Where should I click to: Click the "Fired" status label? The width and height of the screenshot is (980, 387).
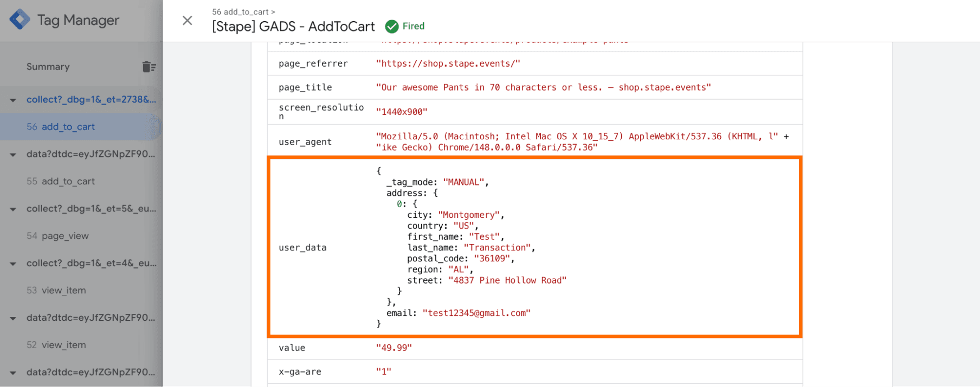tap(413, 26)
